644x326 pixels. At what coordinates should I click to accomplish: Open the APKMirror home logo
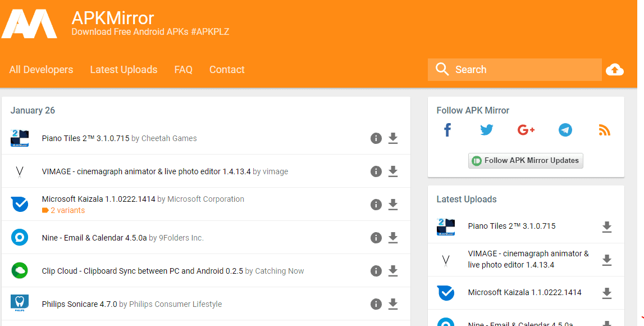tap(30, 22)
